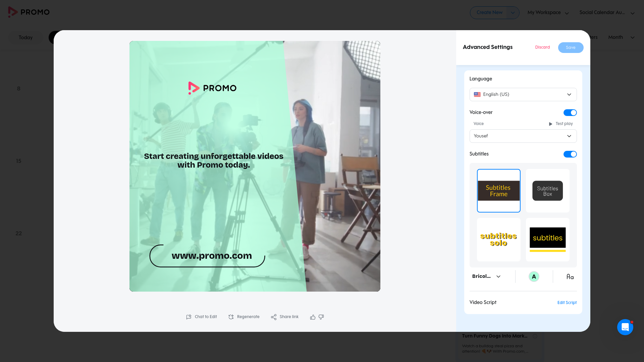Screen dimensions: 644x362
Task: Click the Discard link
Action: [x=542, y=47]
